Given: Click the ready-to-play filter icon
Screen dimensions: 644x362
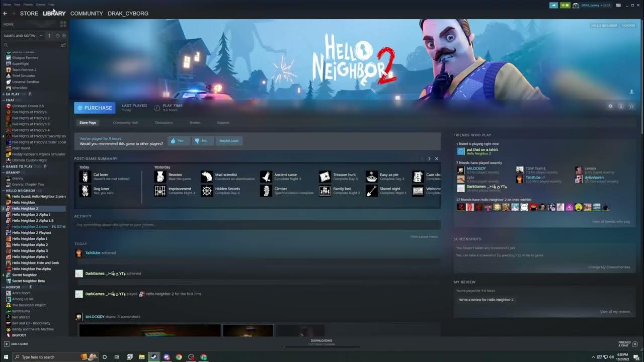Looking at the screenshot, I should coord(64,36).
